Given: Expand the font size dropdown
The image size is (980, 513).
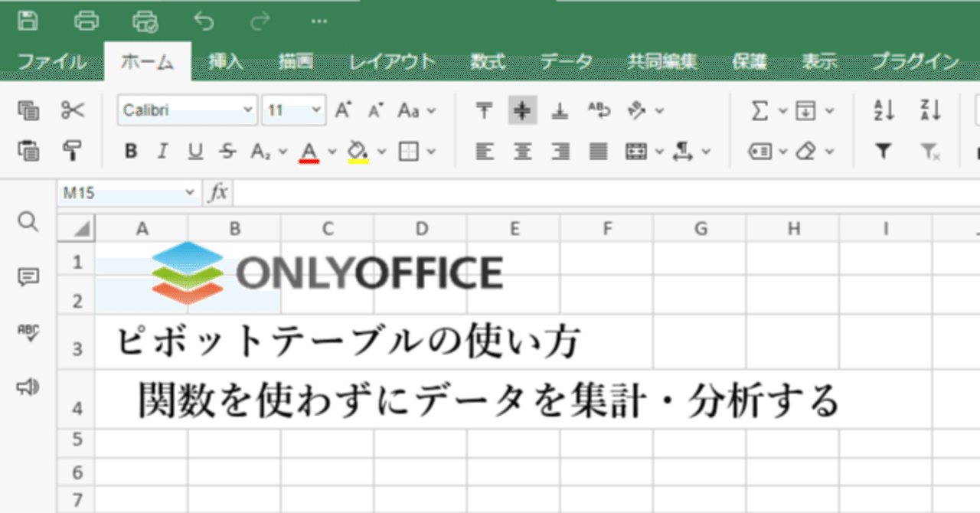Looking at the screenshot, I should pos(316,110).
